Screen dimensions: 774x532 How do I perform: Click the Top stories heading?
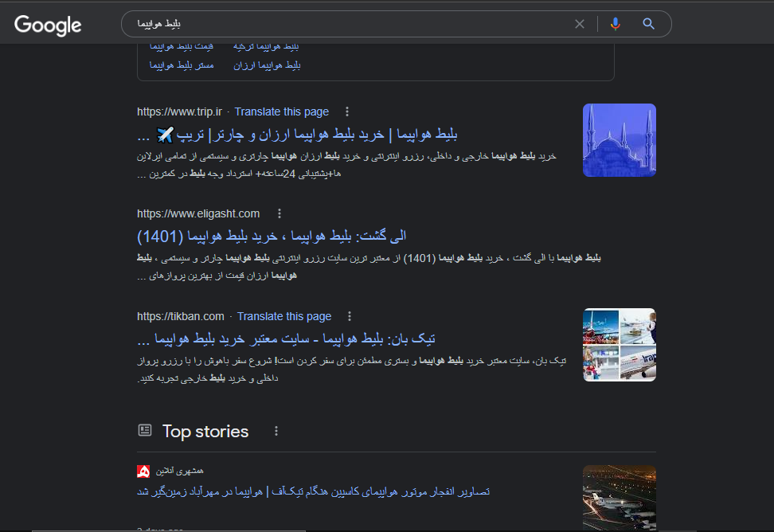click(205, 432)
